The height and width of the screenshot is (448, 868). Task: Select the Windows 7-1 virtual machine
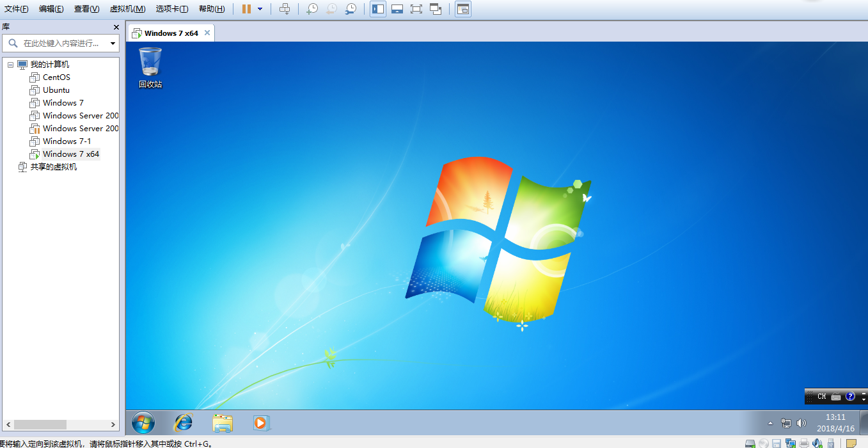(x=67, y=141)
